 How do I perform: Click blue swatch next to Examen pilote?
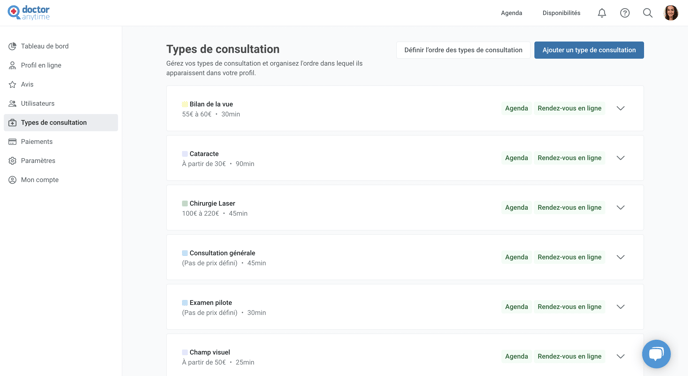click(x=185, y=303)
